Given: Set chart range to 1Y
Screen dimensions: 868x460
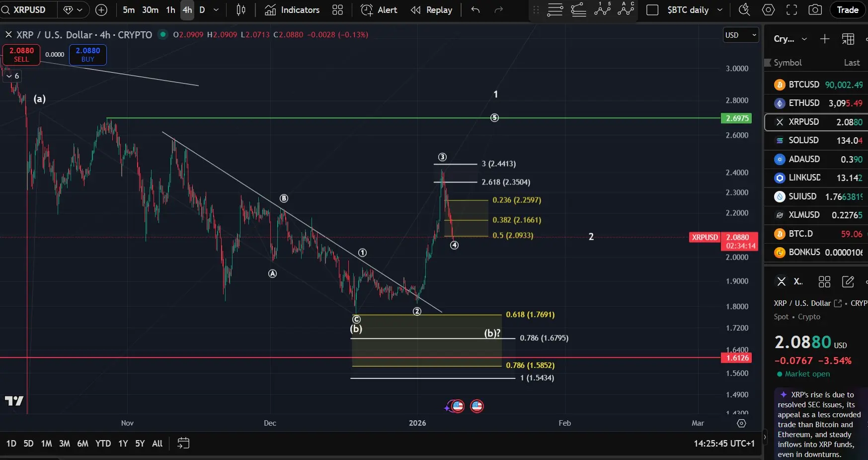Looking at the screenshot, I should coord(123,444).
